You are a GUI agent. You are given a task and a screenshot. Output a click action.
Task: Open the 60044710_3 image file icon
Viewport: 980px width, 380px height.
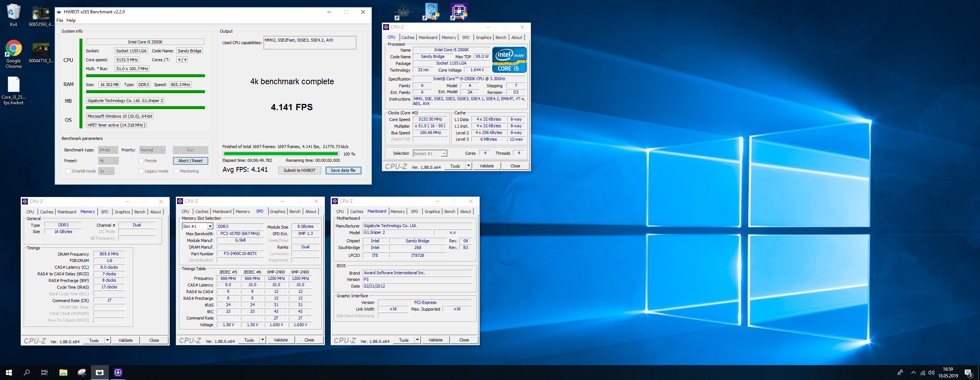[41, 52]
